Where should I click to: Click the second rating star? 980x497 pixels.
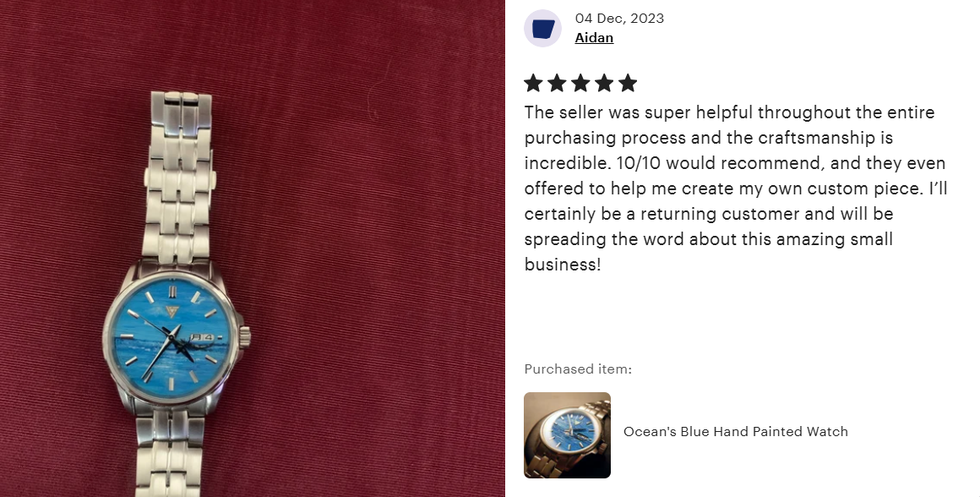point(557,83)
